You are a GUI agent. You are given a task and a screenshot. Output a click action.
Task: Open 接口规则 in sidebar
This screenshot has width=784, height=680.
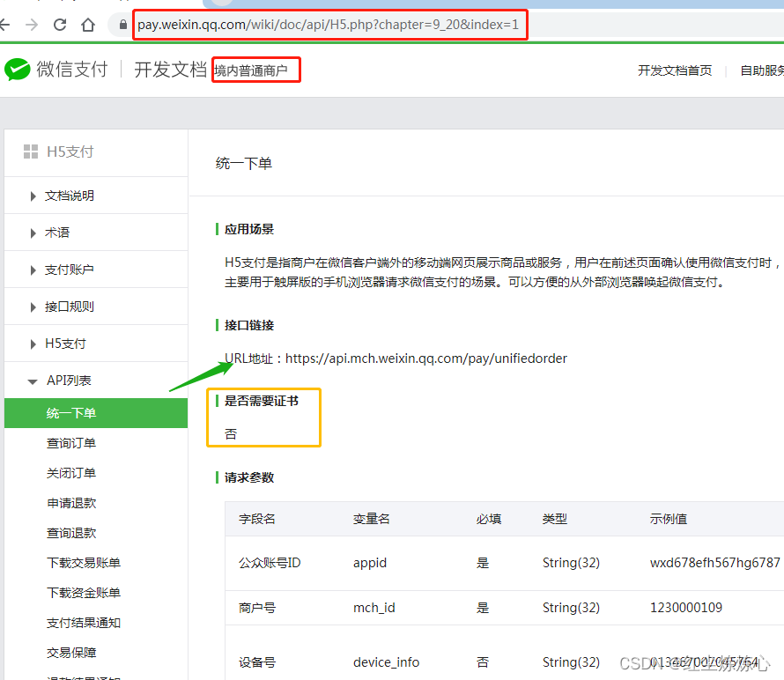coord(70,307)
